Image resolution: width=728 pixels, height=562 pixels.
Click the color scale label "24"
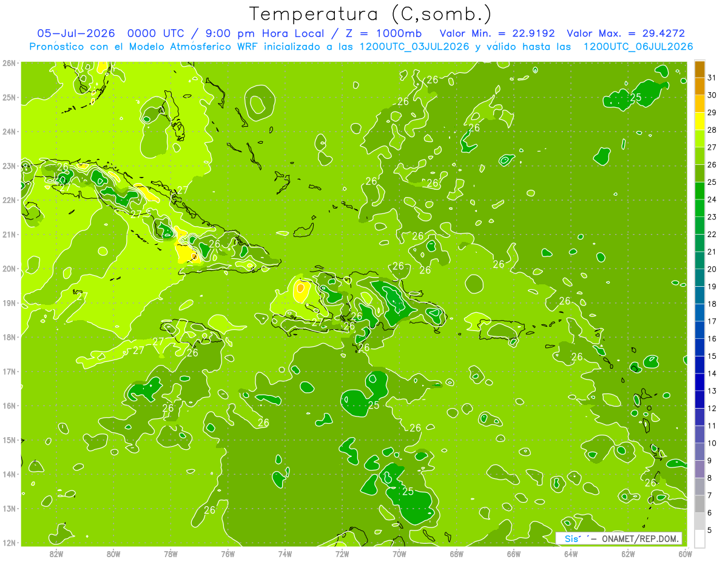pos(712,199)
